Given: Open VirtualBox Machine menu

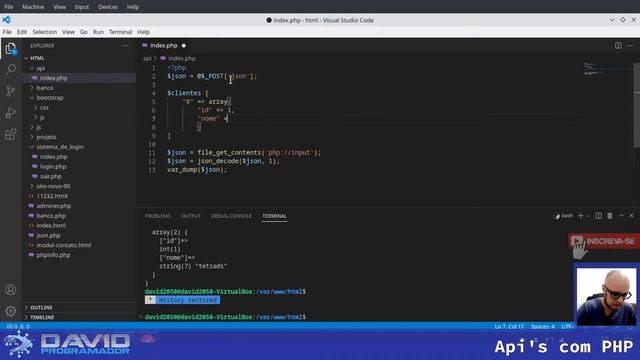Looking at the screenshot, I should click(33, 7).
